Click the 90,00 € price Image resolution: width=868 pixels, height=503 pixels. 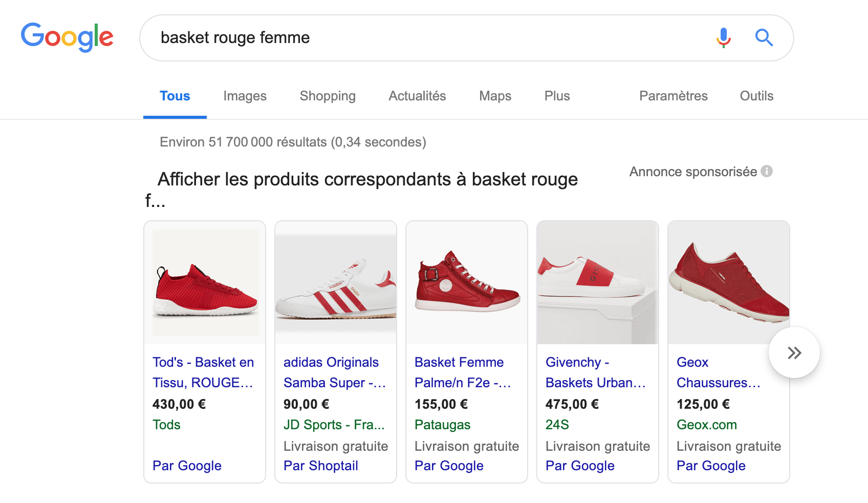pos(307,404)
